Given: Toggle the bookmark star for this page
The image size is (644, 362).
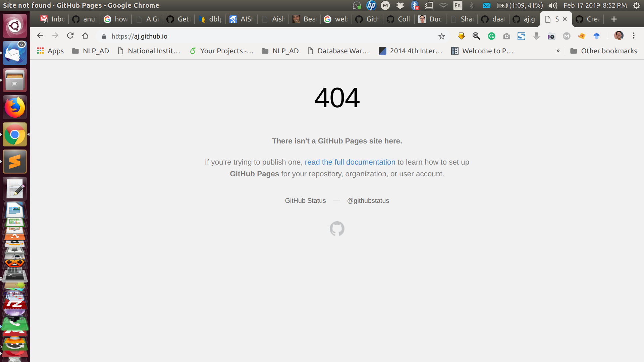Looking at the screenshot, I should (441, 36).
